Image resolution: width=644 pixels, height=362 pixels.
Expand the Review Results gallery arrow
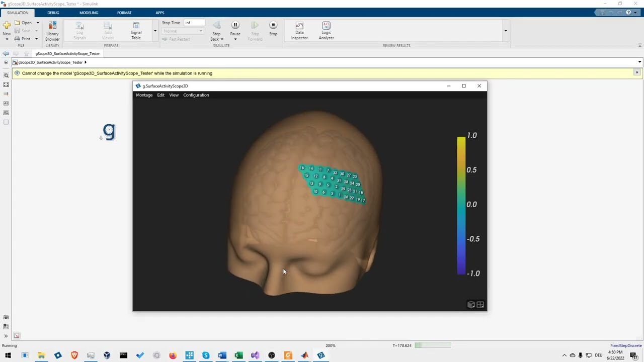[506, 31]
